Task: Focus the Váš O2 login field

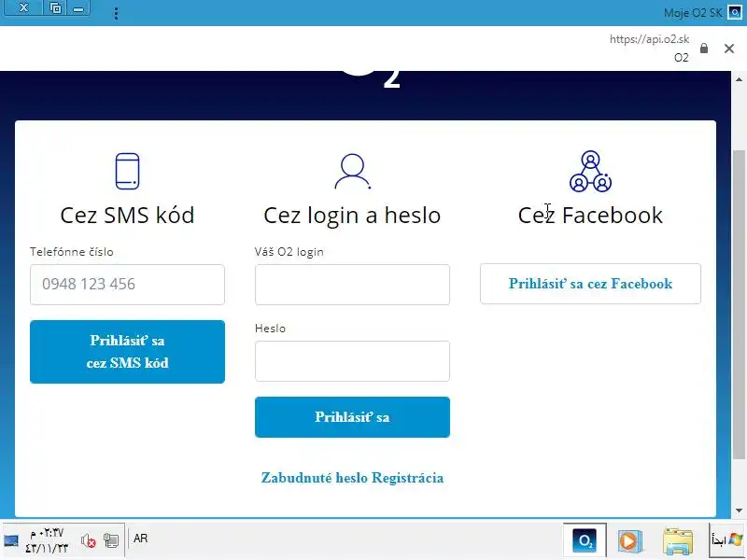Action: 352,285
